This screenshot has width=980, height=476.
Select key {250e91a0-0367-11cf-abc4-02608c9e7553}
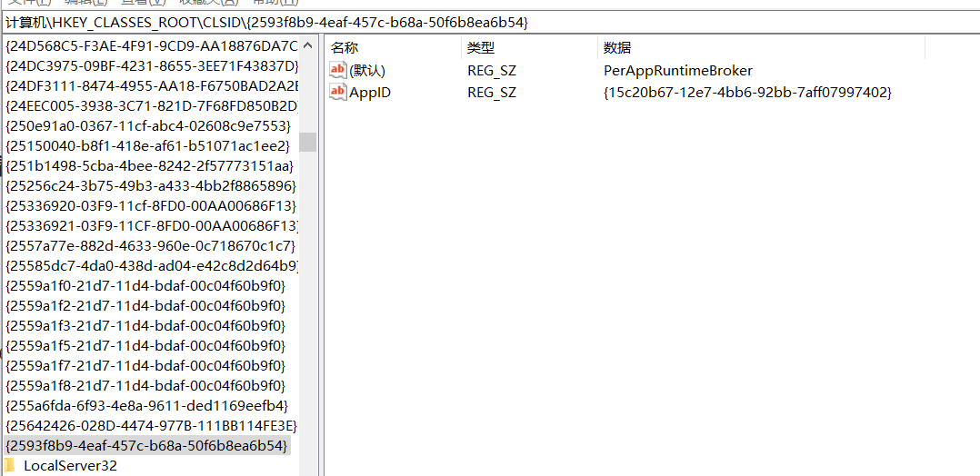148,125
